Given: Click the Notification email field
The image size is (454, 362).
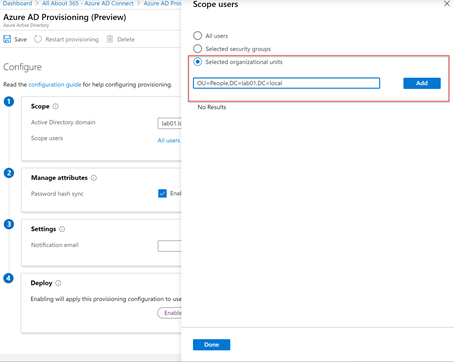Looking at the screenshot, I should click(169, 246).
